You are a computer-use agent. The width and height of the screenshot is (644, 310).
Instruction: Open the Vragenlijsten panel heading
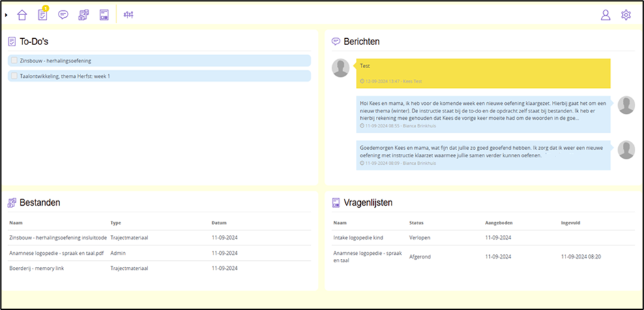click(x=367, y=202)
